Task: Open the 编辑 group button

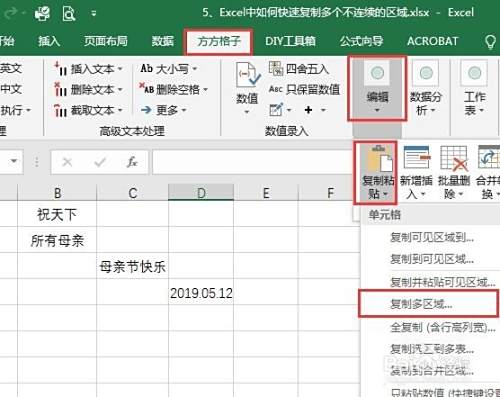Action: click(377, 88)
